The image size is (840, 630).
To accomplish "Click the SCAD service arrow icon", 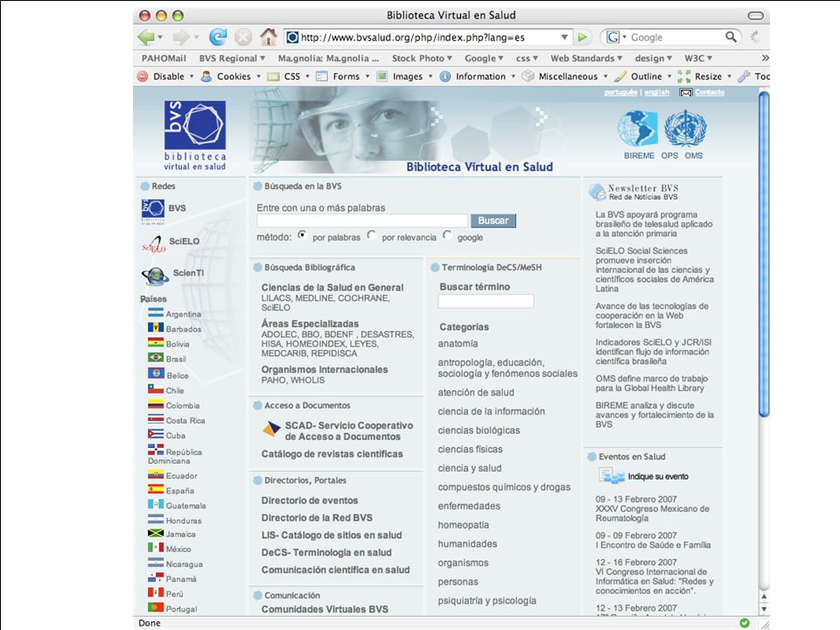I will [271, 429].
